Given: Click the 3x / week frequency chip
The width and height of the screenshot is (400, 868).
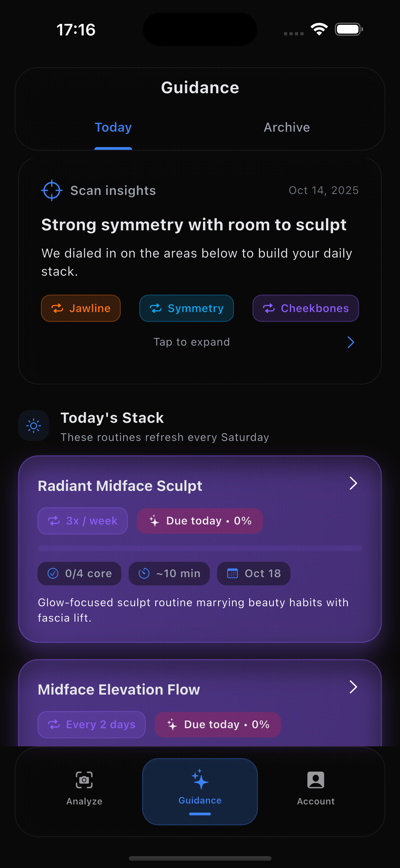Looking at the screenshot, I should (83, 521).
